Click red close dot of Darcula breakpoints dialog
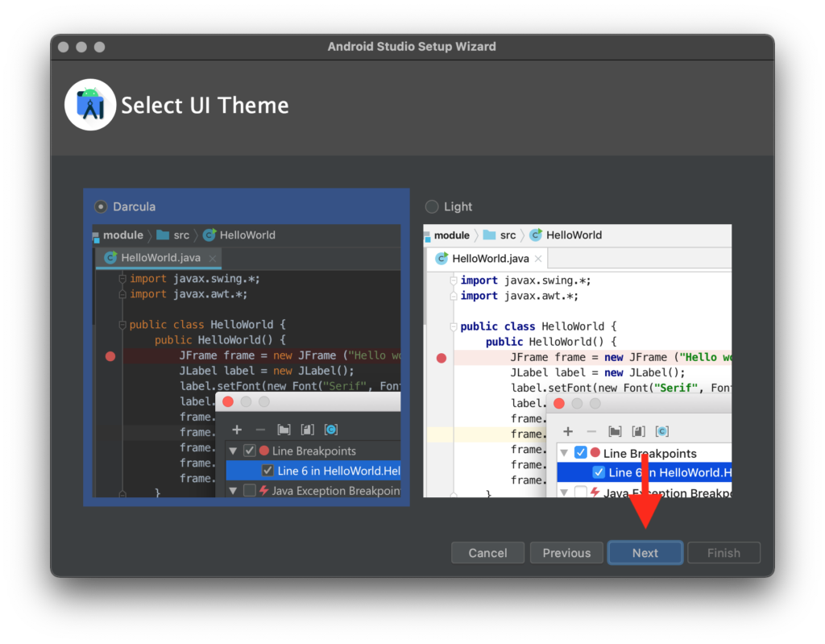This screenshot has height=644, width=825. point(228,401)
